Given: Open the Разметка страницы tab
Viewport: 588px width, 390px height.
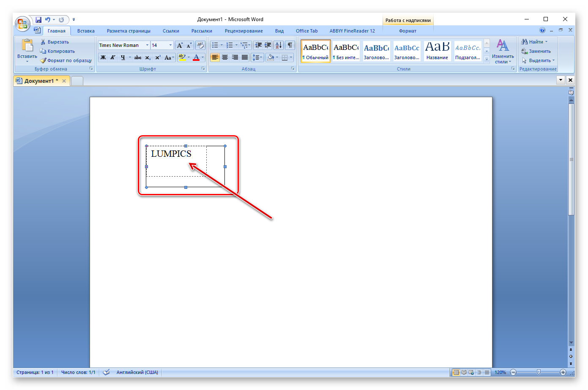Looking at the screenshot, I should 129,31.
